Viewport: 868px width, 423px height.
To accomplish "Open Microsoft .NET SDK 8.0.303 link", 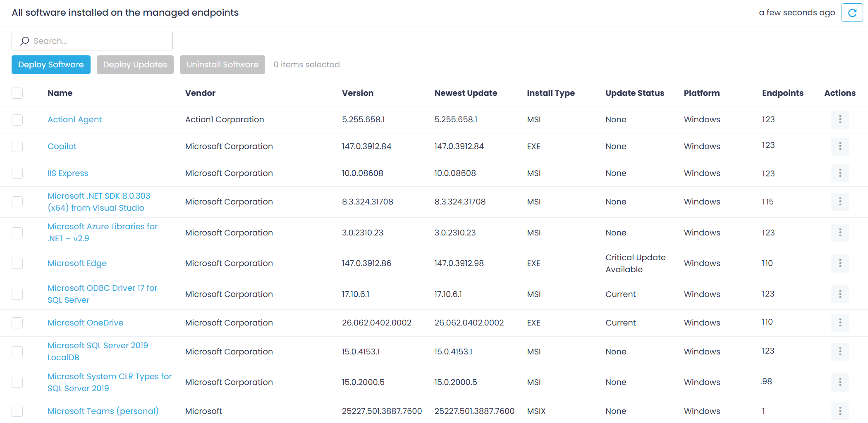I will [99, 202].
